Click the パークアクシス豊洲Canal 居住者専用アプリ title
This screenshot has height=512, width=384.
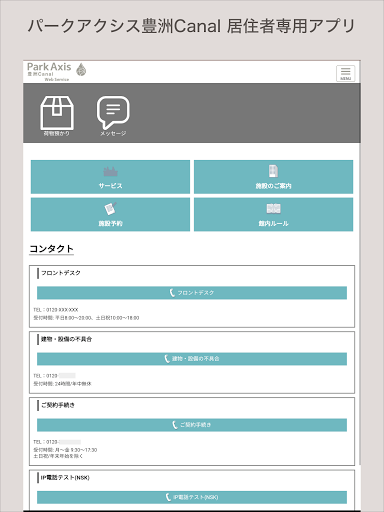point(191,26)
